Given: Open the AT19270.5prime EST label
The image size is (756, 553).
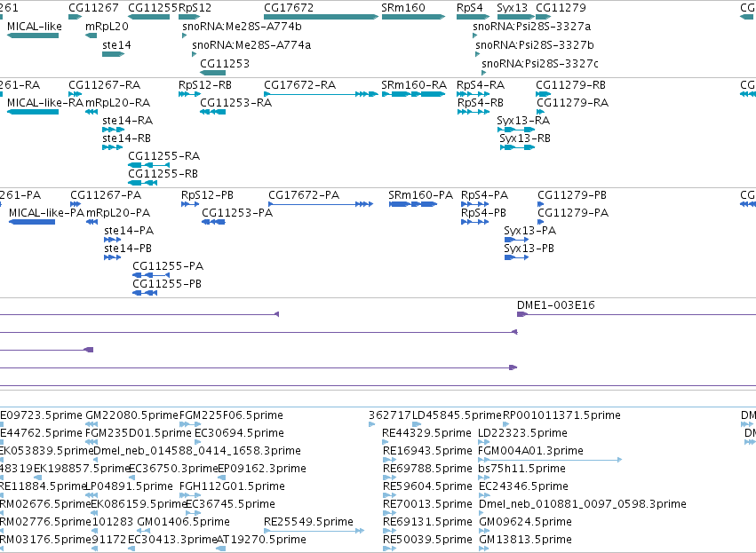Looking at the screenshot, I should tap(261, 539).
